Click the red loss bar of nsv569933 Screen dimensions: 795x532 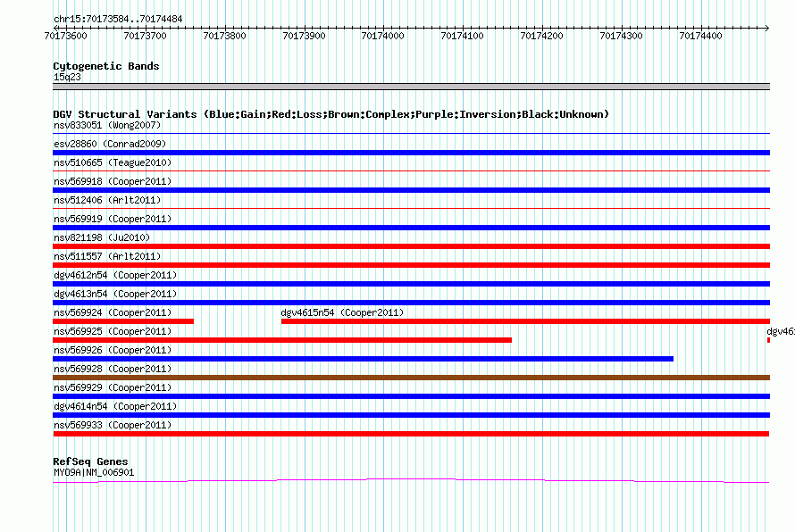411,434
